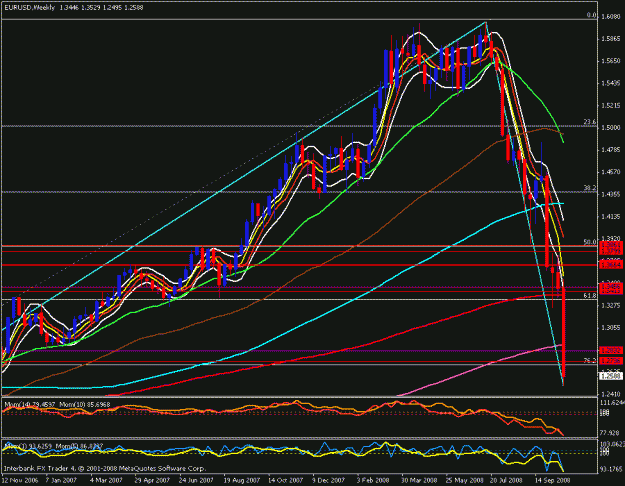This screenshot has width=625, height=486.
Task: Click the 25 May 2008 date label
Action: (x=464, y=480)
